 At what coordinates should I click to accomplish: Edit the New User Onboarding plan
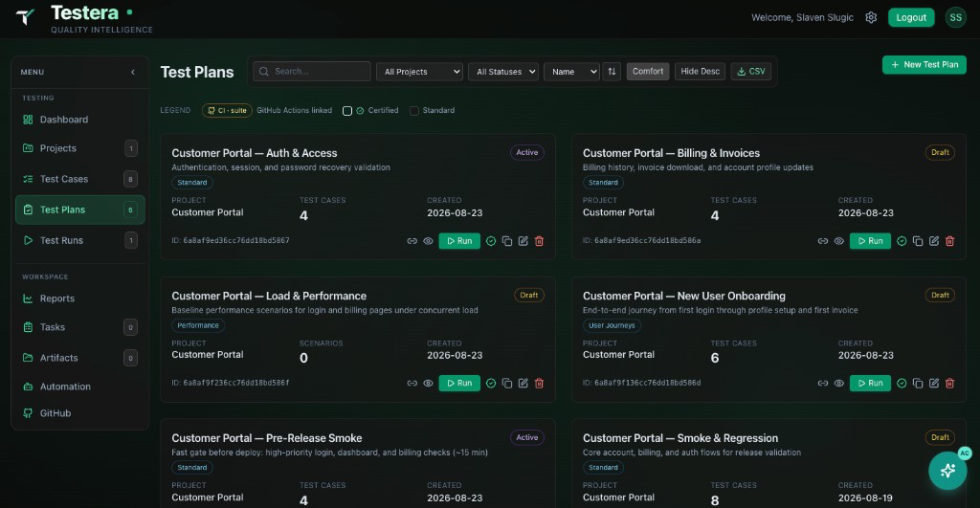click(x=934, y=383)
